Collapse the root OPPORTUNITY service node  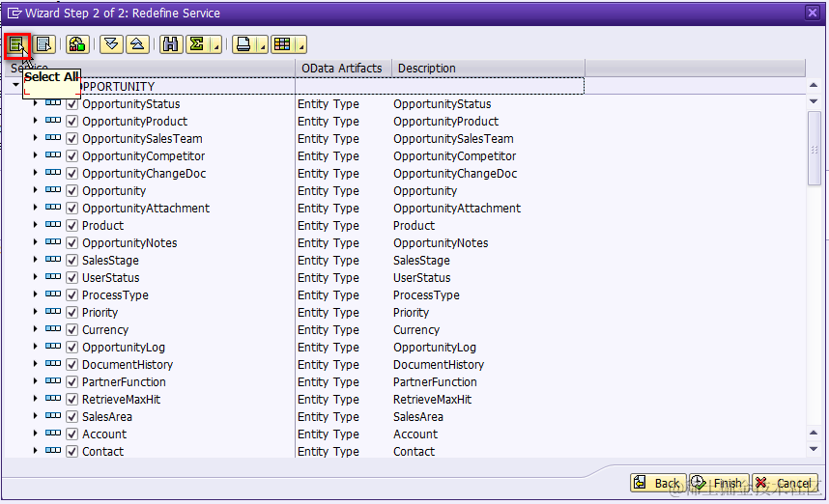click(15, 85)
